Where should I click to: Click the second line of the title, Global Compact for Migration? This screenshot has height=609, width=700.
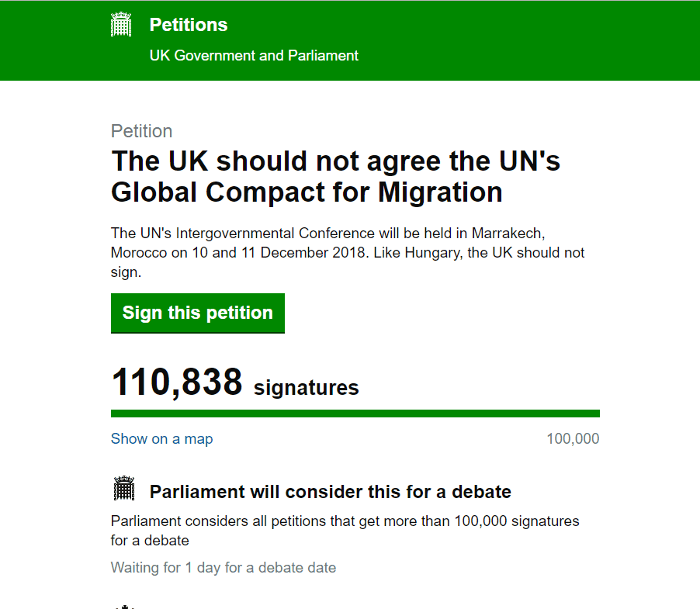(x=307, y=192)
